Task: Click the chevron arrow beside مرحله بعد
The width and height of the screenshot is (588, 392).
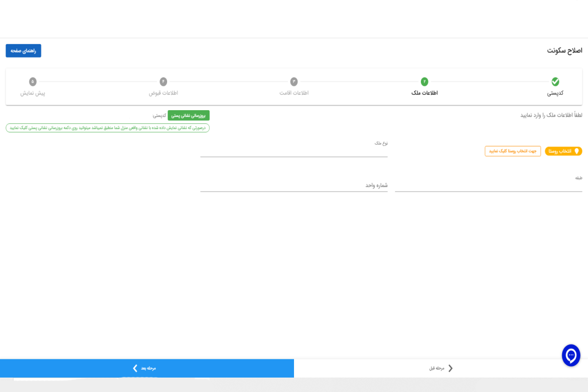Action: [135, 368]
